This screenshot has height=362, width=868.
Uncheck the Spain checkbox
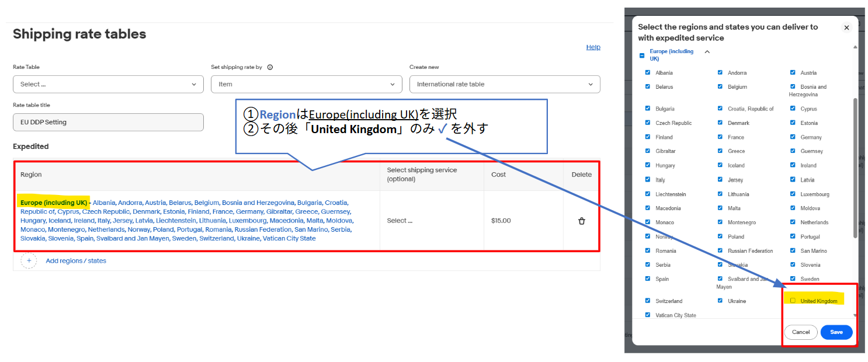coord(647,279)
